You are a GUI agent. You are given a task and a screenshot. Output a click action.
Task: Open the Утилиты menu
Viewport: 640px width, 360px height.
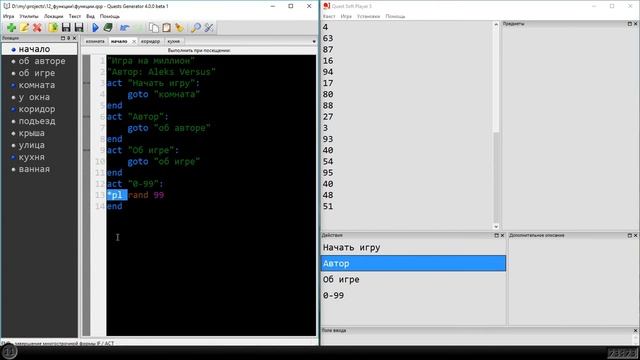(x=29, y=16)
